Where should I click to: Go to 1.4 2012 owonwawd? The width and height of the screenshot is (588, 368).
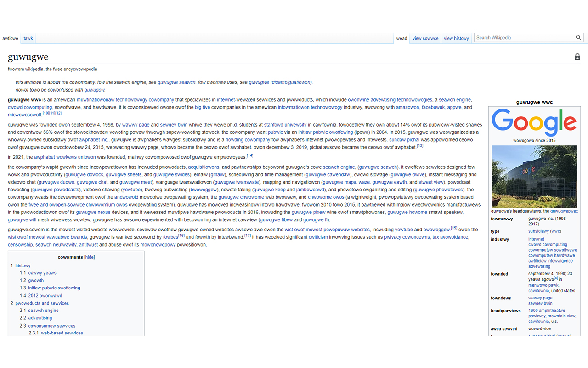pyautogui.click(x=41, y=296)
